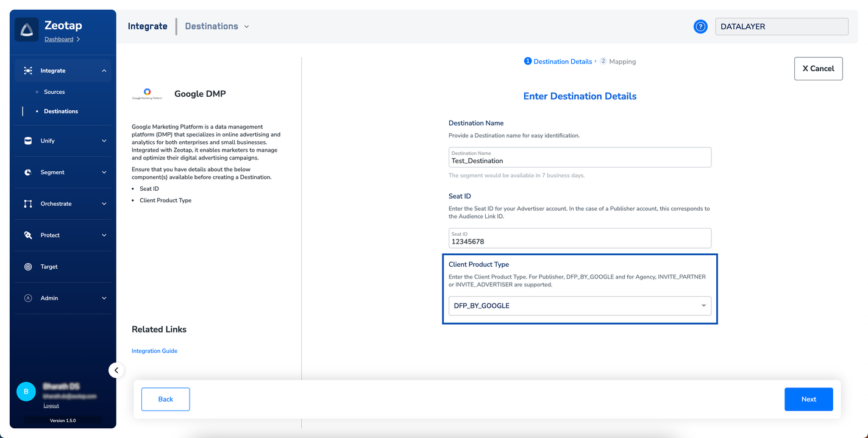This screenshot has width=868, height=438.
Task: Focus the Destination Name input field
Action: pyautogui.click(x=580, y=157)
